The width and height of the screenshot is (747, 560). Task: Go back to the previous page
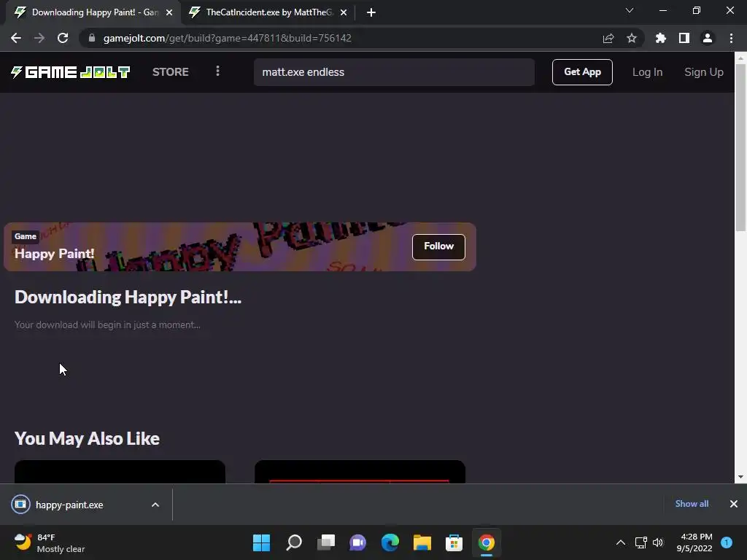coord(16,38)
